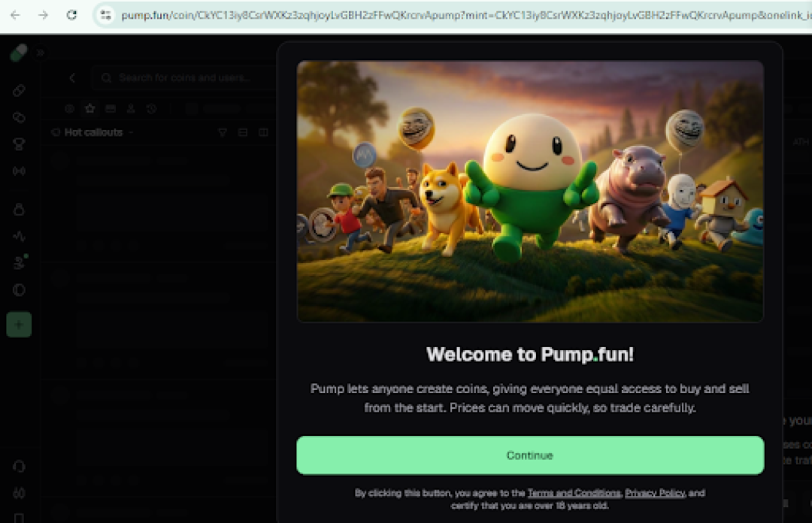Open the activity pulse icon in sidebar
The width and height of the screenshot is (812, 523).
tap(19, 236)
